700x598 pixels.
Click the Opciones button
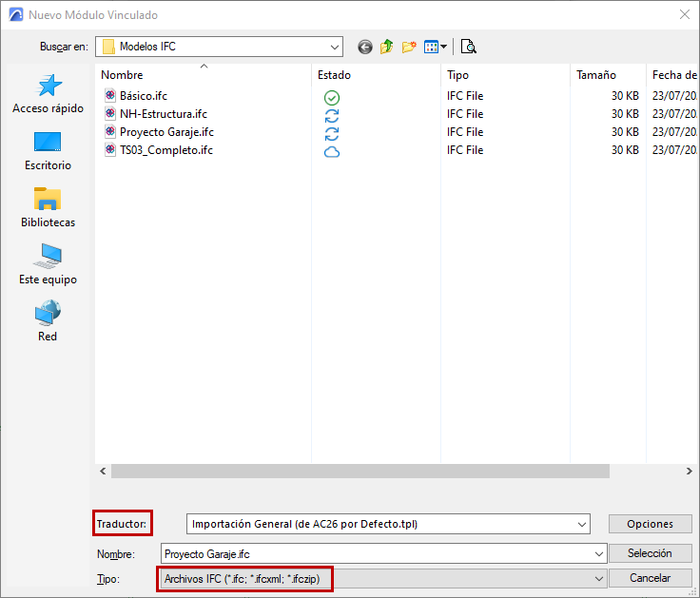coord(650,524)
